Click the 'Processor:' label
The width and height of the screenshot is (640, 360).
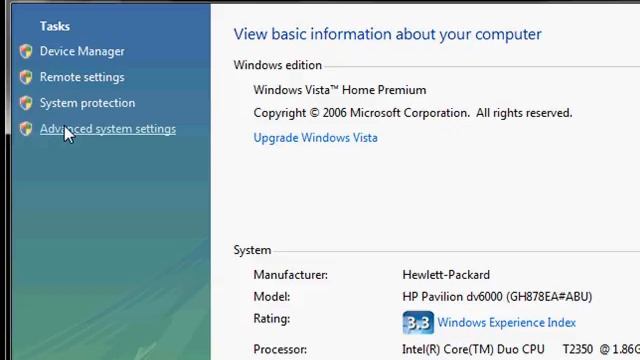pyautogui.click(x=280, y=350)
